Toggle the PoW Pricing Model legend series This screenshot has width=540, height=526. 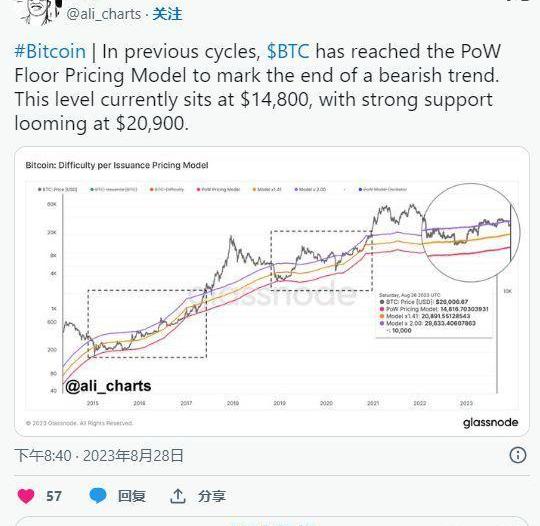[218, 189]
